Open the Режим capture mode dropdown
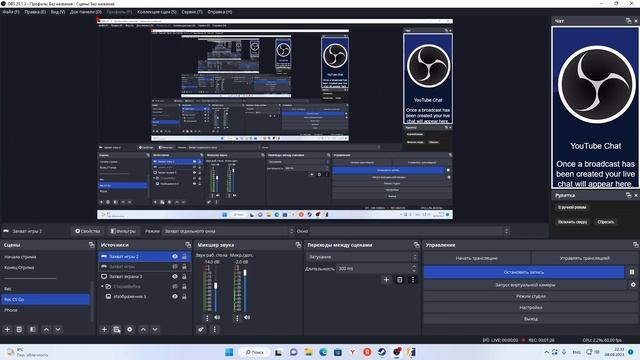 [x=228, y=231]
